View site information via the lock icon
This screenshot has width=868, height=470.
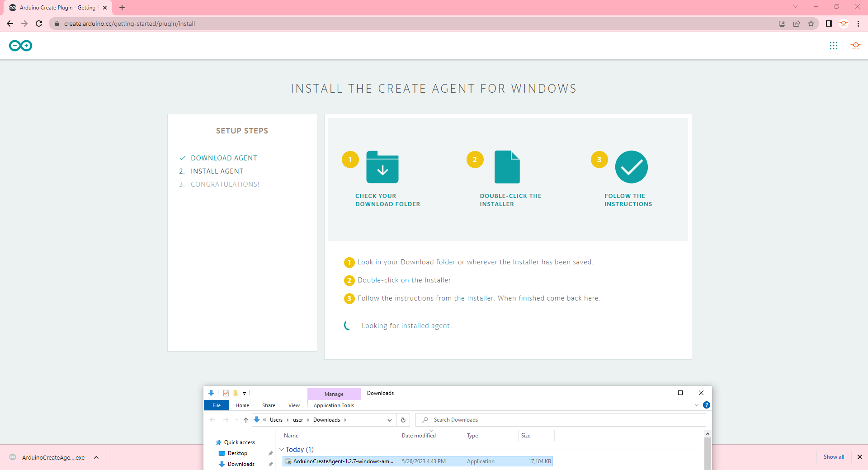point(57,23)
